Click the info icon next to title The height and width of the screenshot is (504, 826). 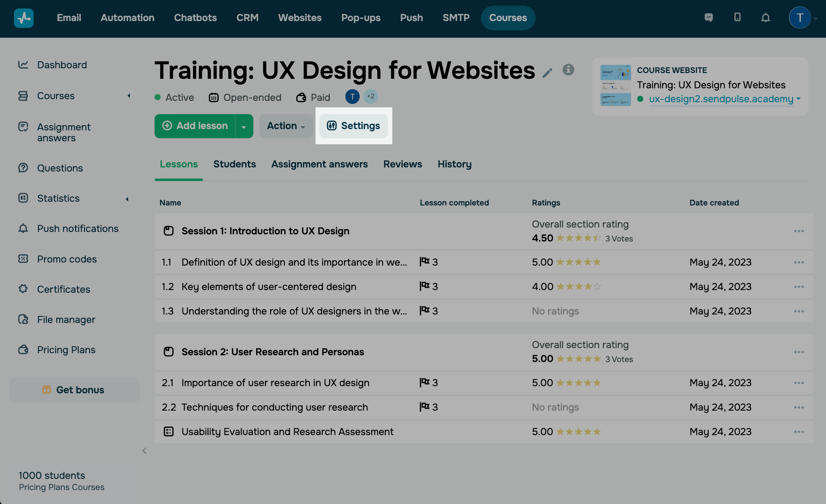568,70
